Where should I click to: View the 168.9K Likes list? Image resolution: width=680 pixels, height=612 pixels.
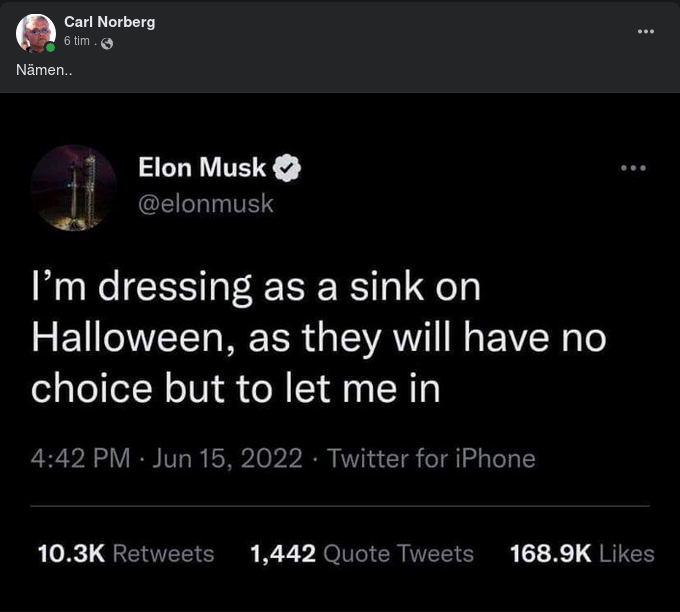[x=582, y=553]
